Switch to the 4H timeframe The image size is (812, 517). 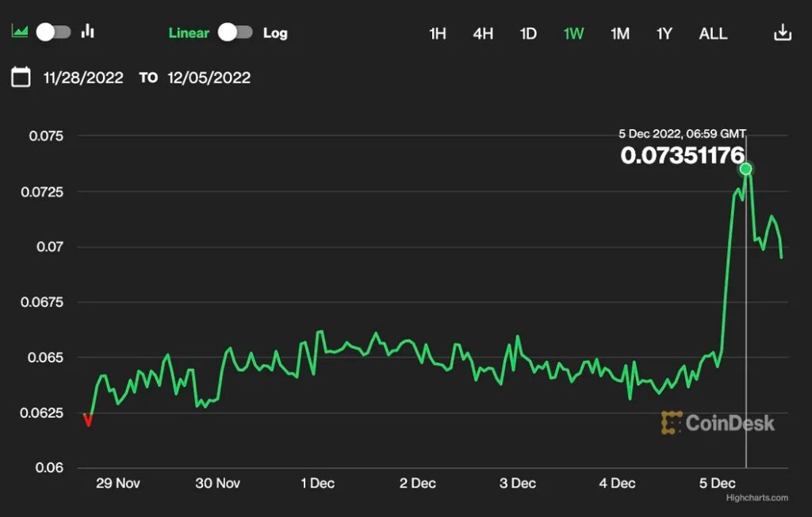(x=483, y=33)
